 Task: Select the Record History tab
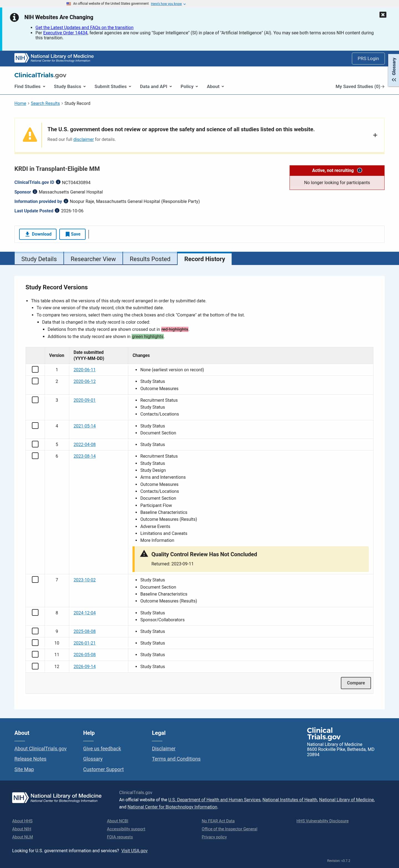tap(204, 258)
